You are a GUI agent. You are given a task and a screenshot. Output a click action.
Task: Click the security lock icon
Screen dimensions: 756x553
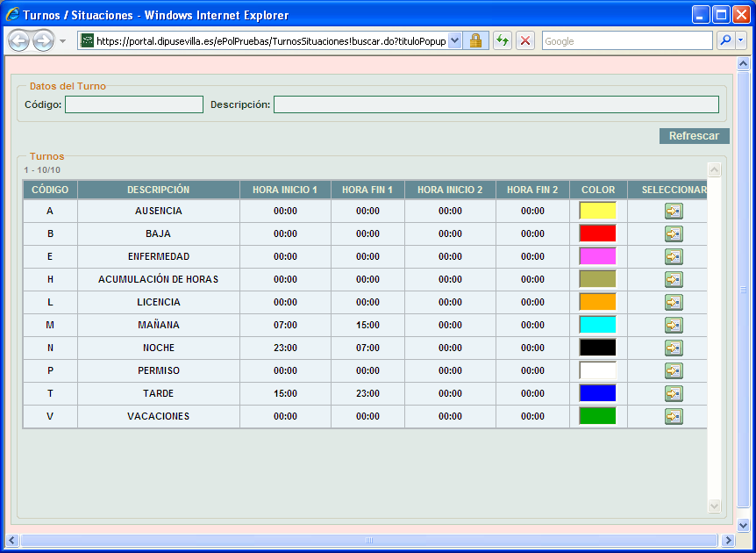pyautogui.click(x=475, y=41)
